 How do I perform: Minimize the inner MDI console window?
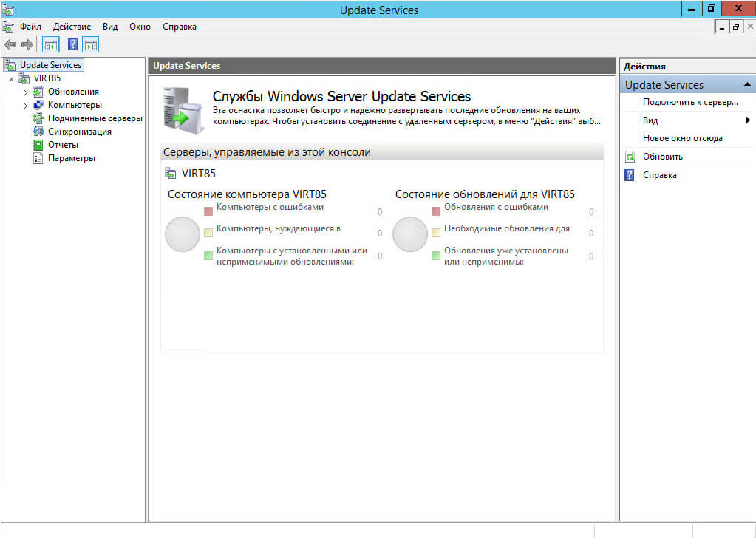(722, 27)
